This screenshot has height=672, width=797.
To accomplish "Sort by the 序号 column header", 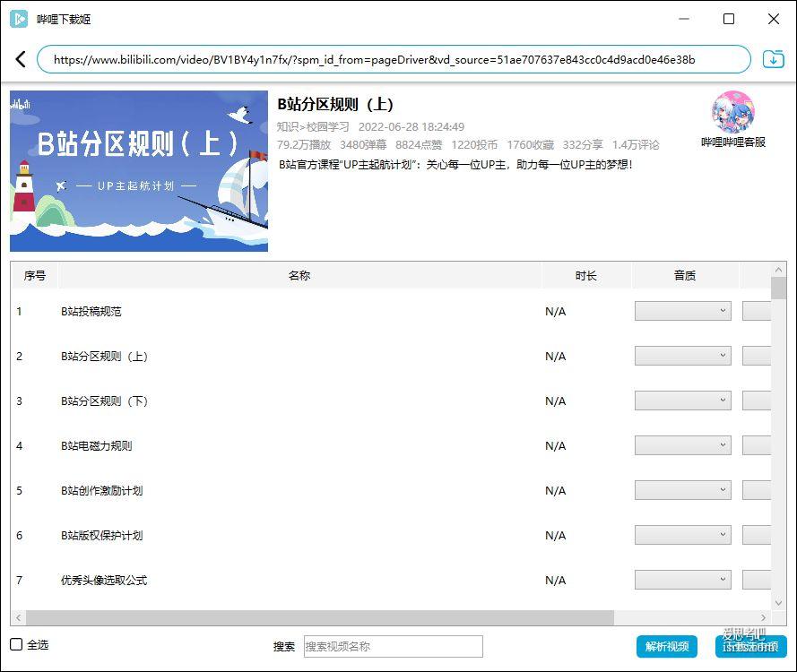I will (x=35, y=276).
